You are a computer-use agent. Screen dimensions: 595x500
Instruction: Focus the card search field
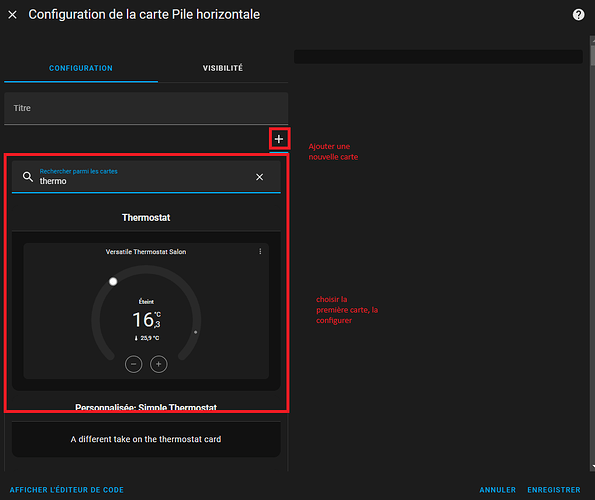[x=146, y=177]
